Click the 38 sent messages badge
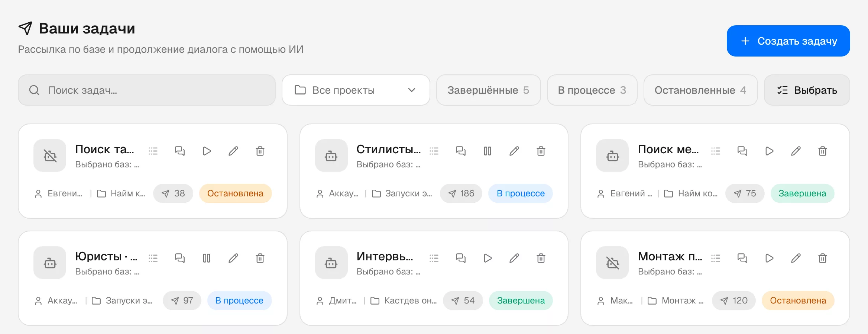868x334 pixels. 173,193
